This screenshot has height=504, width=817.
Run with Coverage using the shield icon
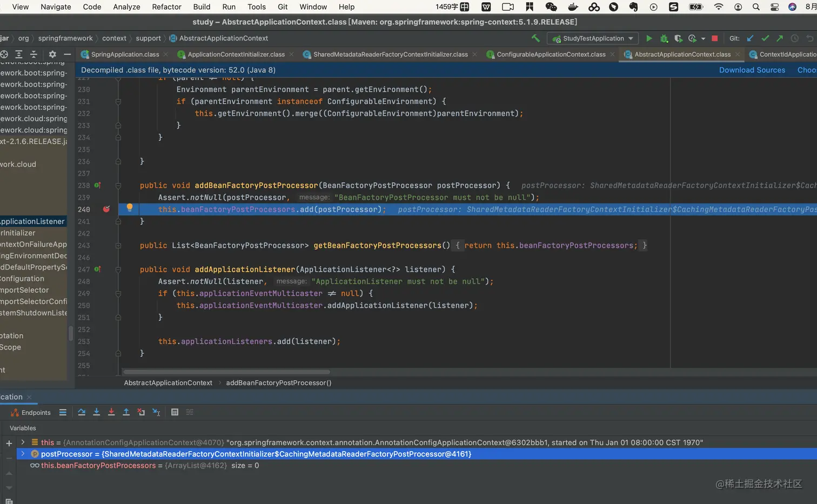tap(679, 38)
